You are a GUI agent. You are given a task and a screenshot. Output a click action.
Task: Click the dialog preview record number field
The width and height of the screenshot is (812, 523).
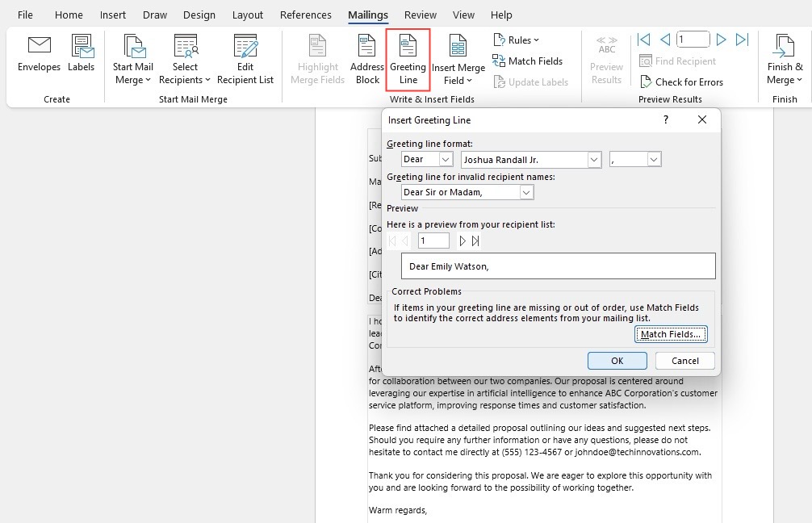(433, 241)
